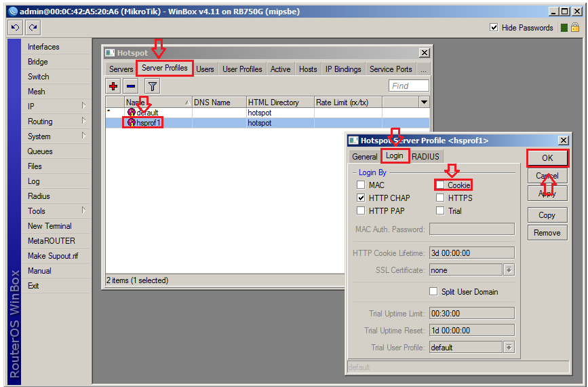Open Queues in the sidebar menu

point(40,151)
